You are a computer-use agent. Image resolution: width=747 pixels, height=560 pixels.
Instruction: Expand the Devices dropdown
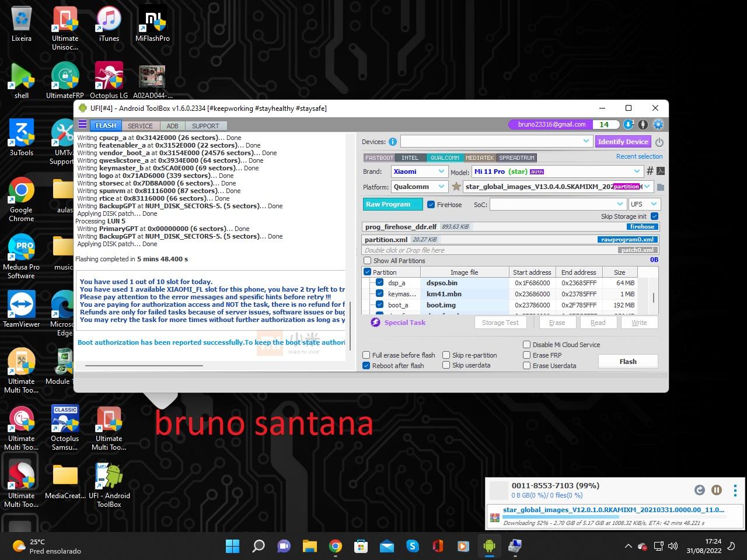point(586,141)
